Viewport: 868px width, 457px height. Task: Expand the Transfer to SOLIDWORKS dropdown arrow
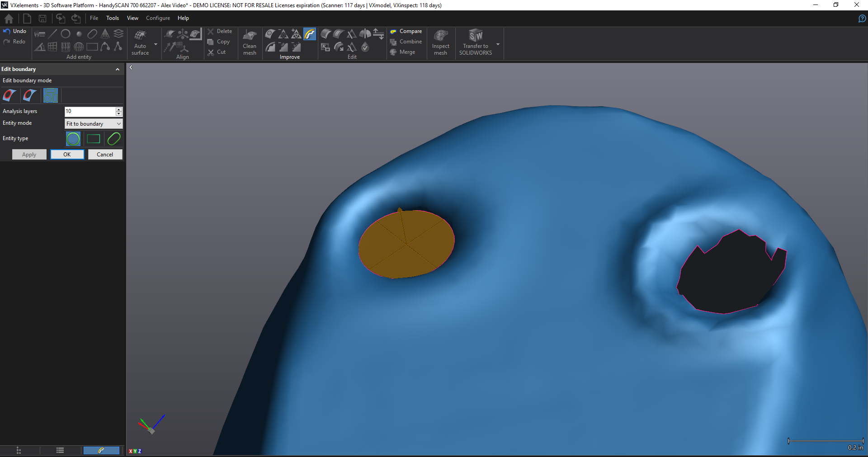point(498,44)
